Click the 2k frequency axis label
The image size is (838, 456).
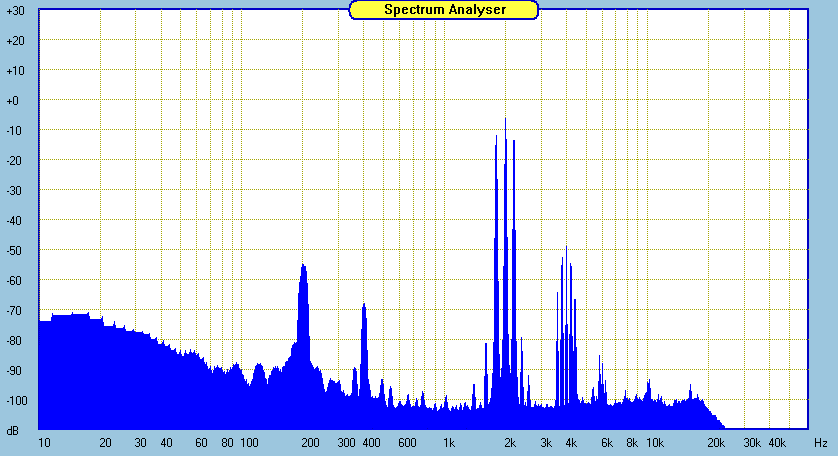pos(510,442)
